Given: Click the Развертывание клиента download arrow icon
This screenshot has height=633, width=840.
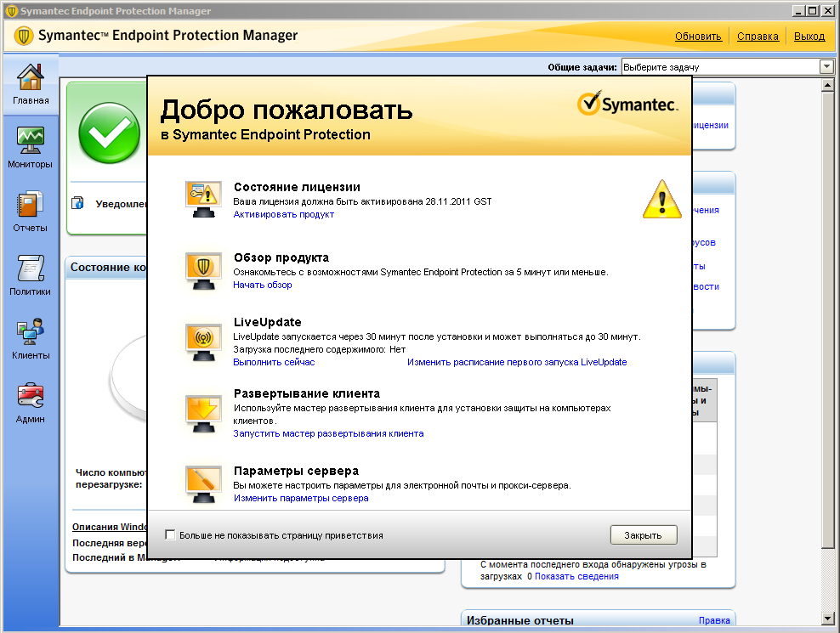Looking at the screenshot, I should tap(203, 414).
